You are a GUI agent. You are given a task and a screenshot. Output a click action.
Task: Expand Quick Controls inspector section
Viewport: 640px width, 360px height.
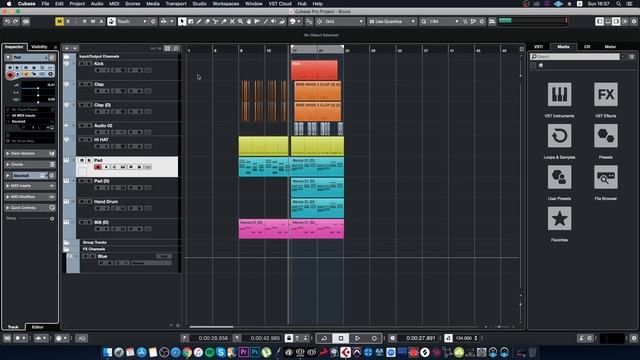click(x=30, y=208)
